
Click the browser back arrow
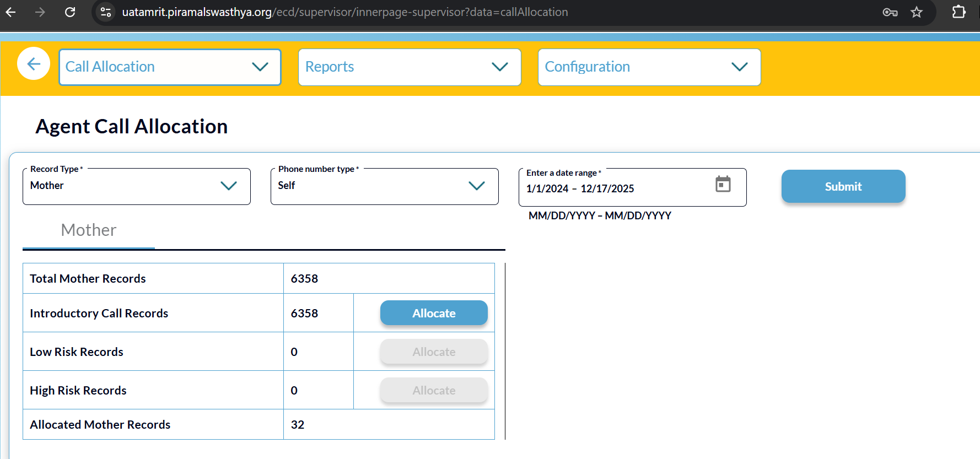click(10, 12)
